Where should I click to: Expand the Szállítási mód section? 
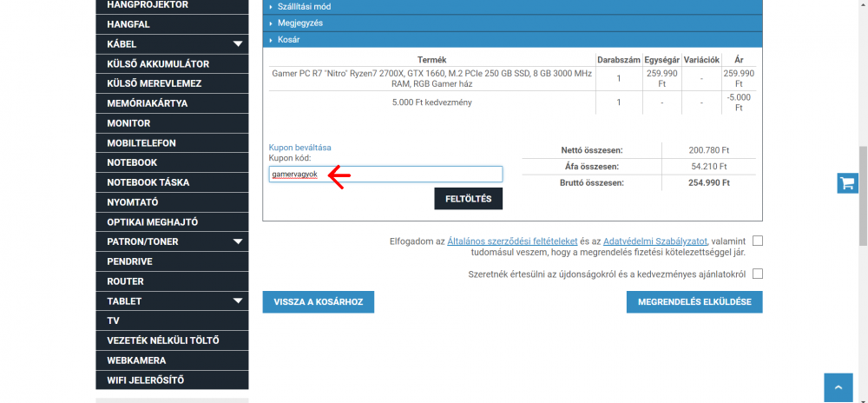[304, 7]
